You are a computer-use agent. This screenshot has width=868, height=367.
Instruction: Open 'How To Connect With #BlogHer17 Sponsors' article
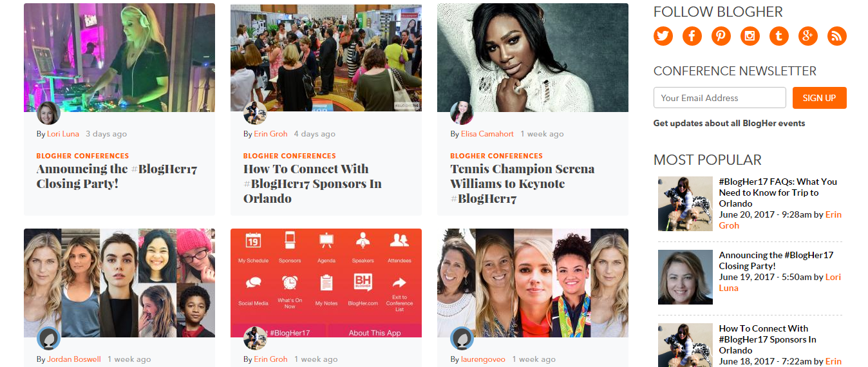(x=312, y=183)
